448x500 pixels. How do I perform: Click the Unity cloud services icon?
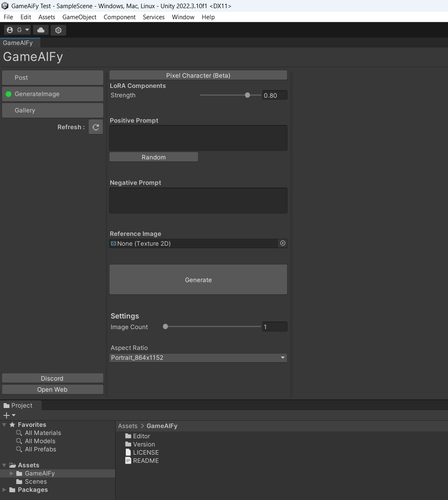click(41, 30)
